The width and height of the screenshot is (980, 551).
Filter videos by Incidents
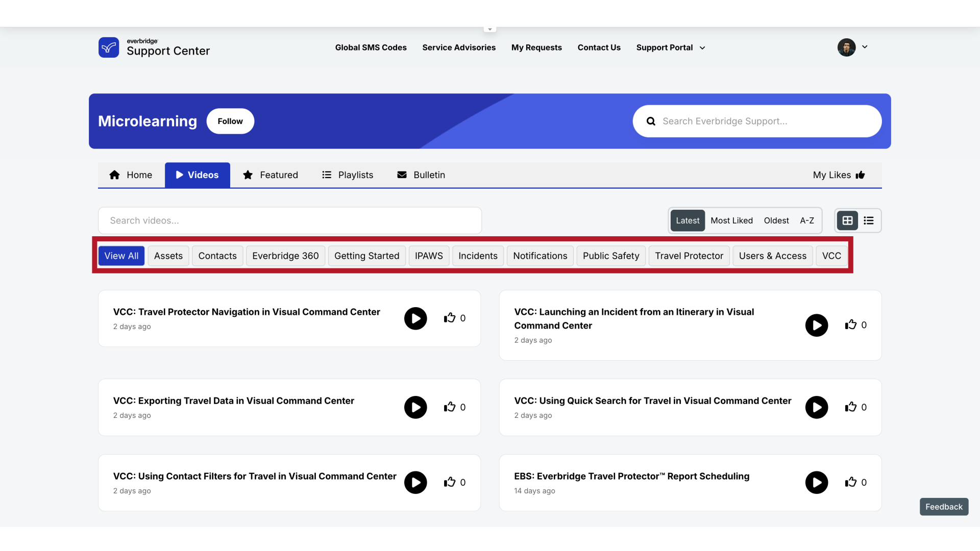(x=478, y=256)
